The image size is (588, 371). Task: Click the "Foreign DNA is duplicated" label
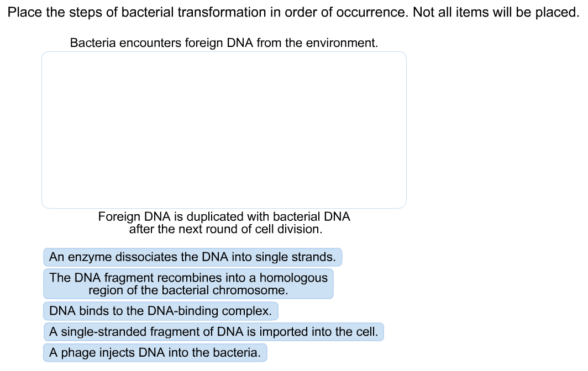(x=224, y=222)
